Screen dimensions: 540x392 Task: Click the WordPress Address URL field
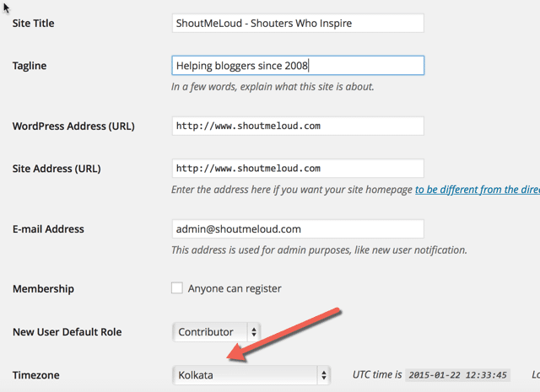[x=297, y=126]
